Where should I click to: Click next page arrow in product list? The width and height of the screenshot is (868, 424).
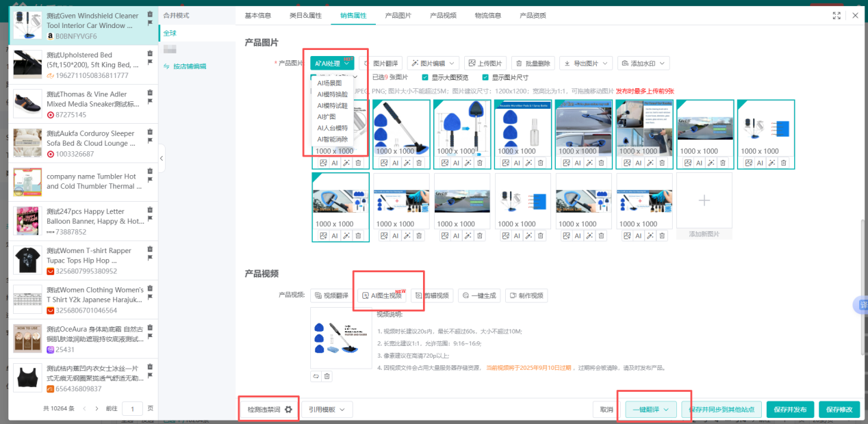(x=97, y=408)
